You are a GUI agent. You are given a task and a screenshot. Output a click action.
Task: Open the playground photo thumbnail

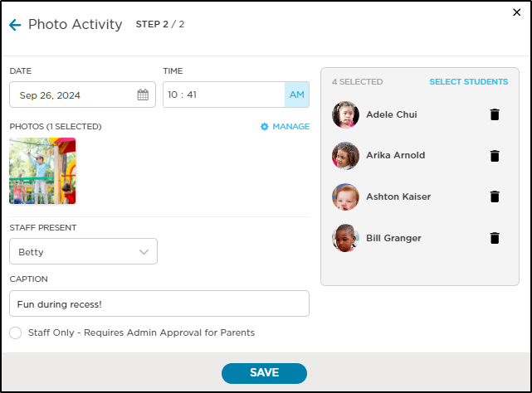(42, 171)
